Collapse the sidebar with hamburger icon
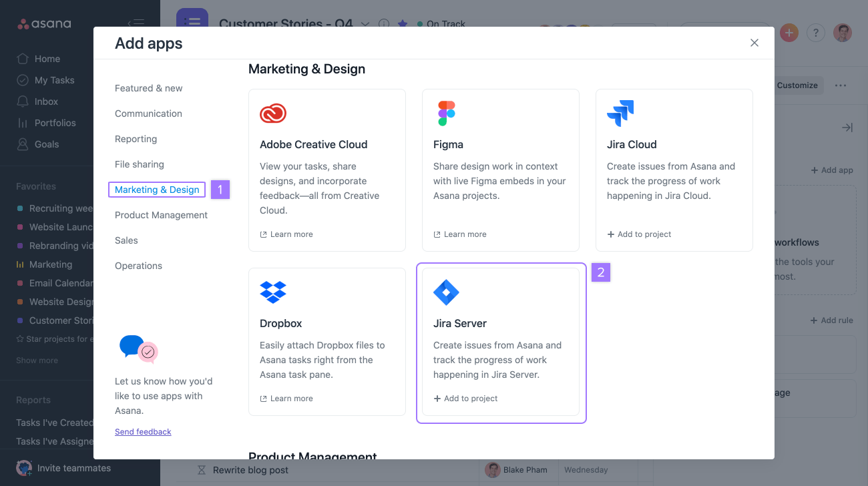Viewport: 868px width, 486px height. point(136,23)
